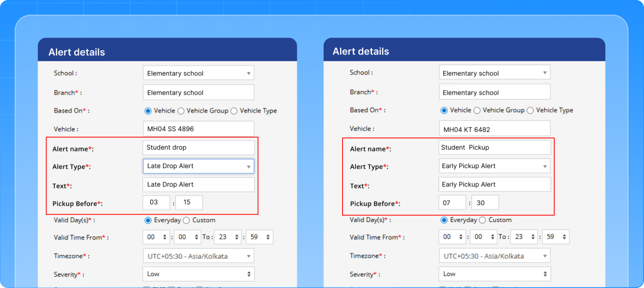Click the Alert name field reading Student Pickup
644x288 pixels.
click(x=494, y=148)
